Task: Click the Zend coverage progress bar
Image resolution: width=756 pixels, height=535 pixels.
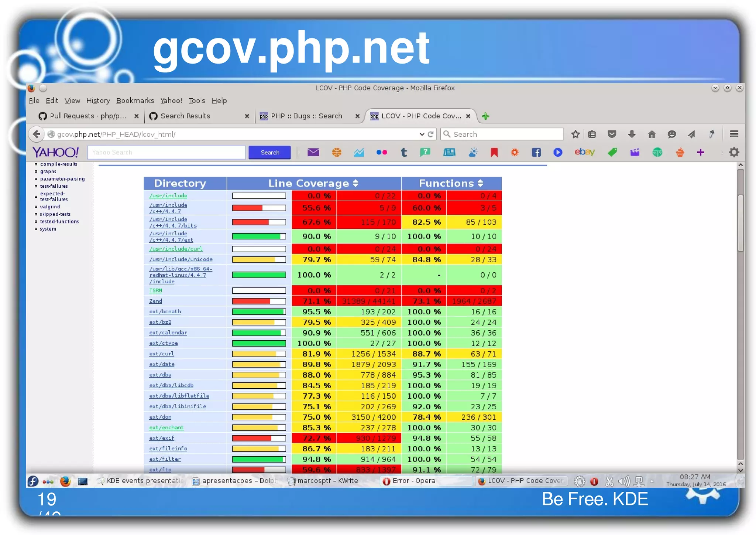Action: (259, 301)
